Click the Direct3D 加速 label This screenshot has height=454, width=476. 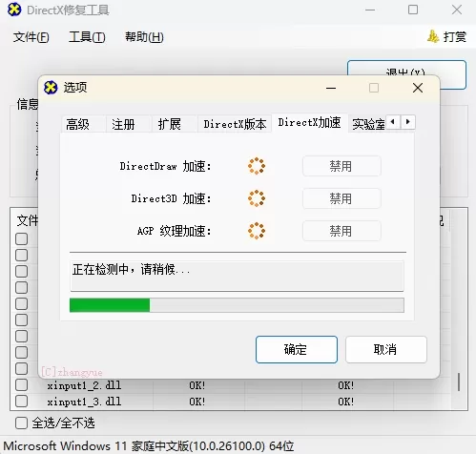click(171, 198)
